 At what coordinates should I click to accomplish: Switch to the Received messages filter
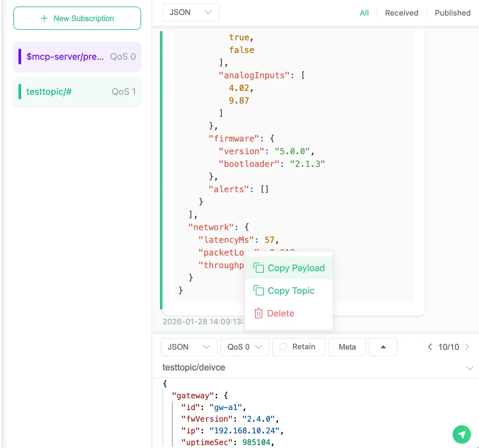(x=401, y=13)
